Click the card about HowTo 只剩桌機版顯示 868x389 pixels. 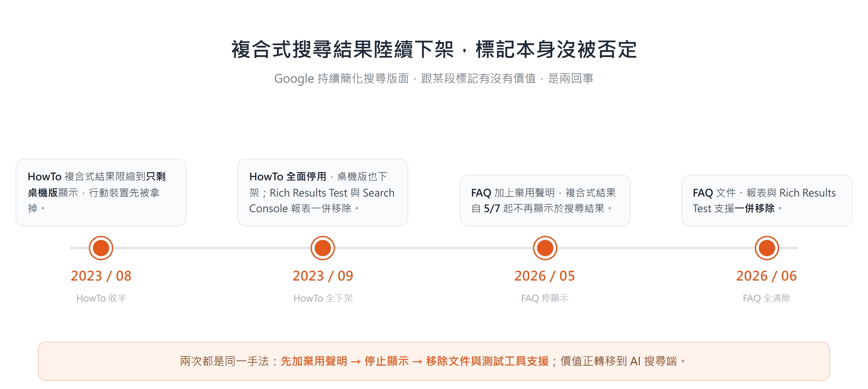(x=101, y=192)
